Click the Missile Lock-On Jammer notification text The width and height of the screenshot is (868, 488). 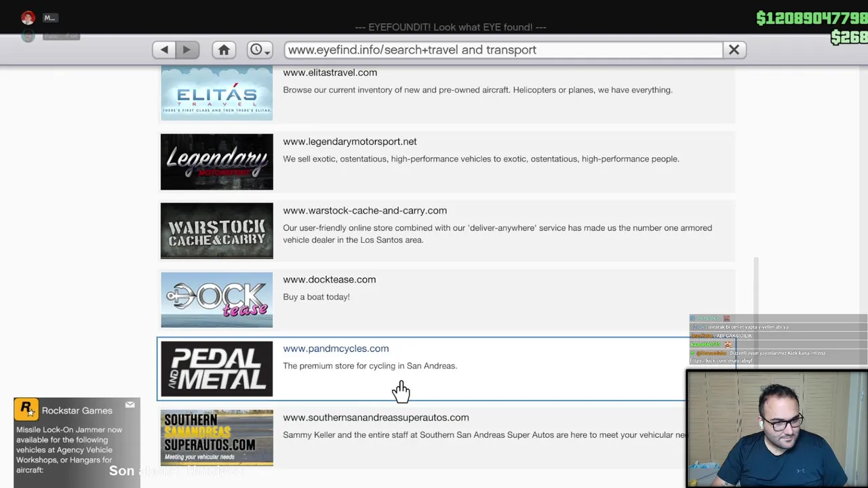[x=69, y=449]
